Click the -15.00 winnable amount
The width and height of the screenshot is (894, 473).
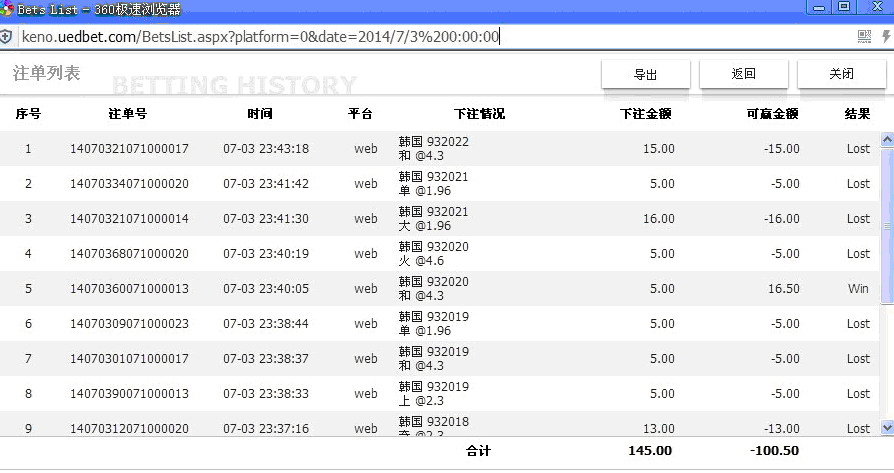[782, 149]
